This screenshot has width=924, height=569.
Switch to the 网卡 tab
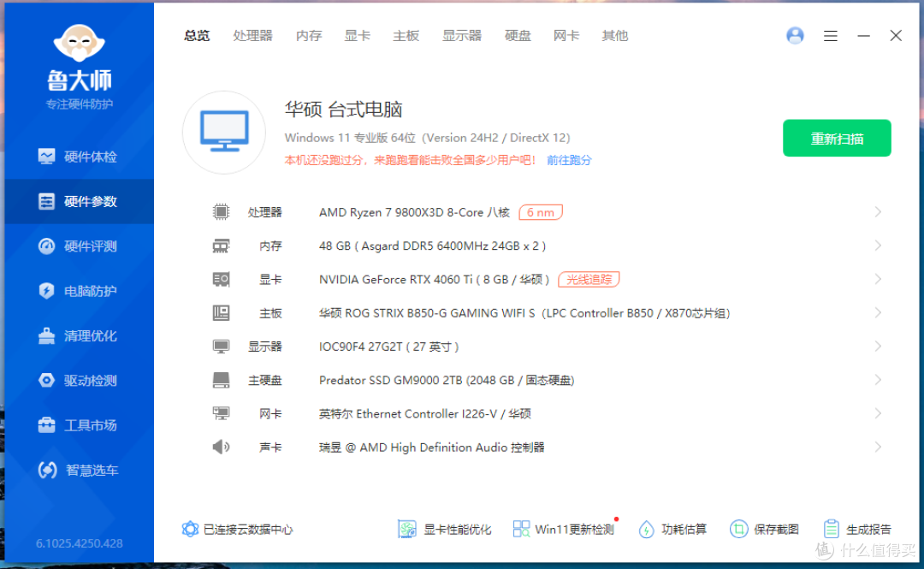coord(566,35)
